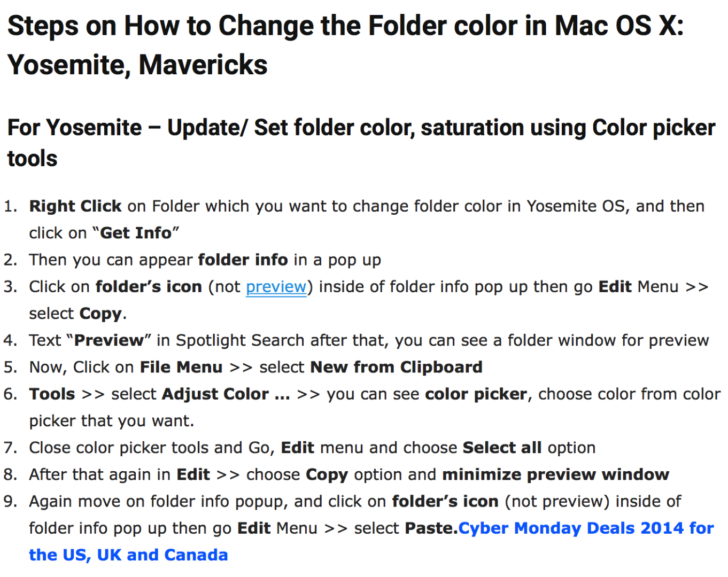Click bold "New from Clipboard" text
The height and width of the screenshot is (577, 728).
[x=396, y=368]
